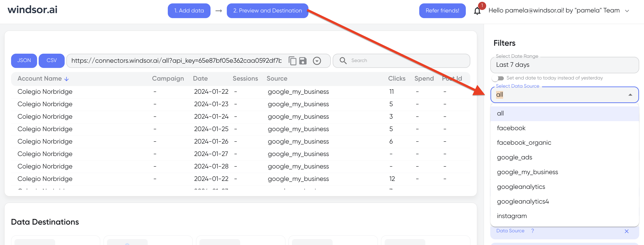644x245 pixels.
Task: Click the search magnifier icon
Action: tap(343, 60)
